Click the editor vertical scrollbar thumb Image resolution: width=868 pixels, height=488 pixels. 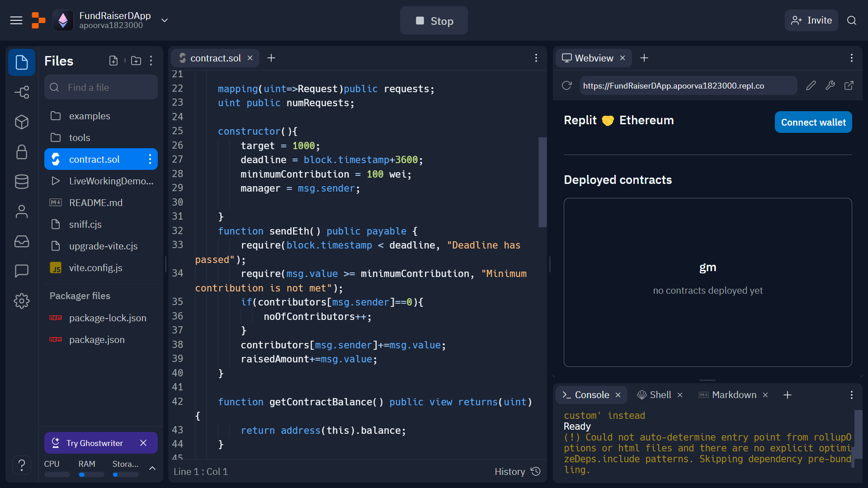click(542, 182)
